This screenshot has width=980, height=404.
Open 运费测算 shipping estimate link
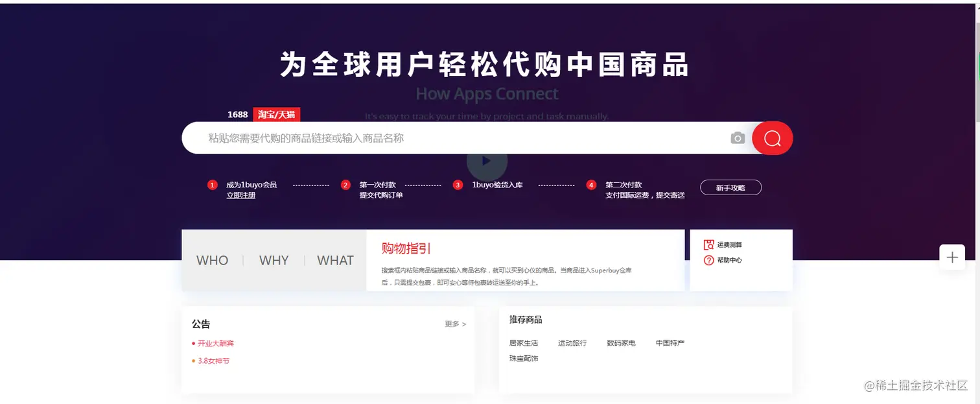730,245
